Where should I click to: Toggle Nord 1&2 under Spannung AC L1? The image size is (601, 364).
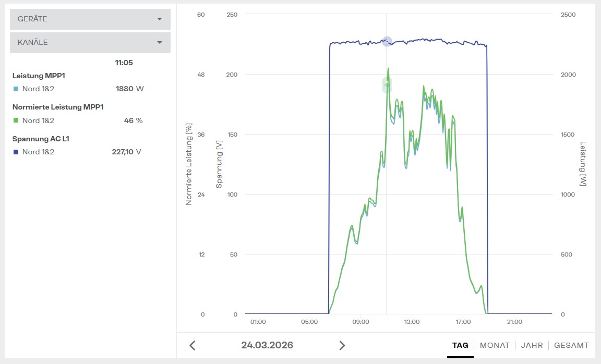[x=38, y=152]
